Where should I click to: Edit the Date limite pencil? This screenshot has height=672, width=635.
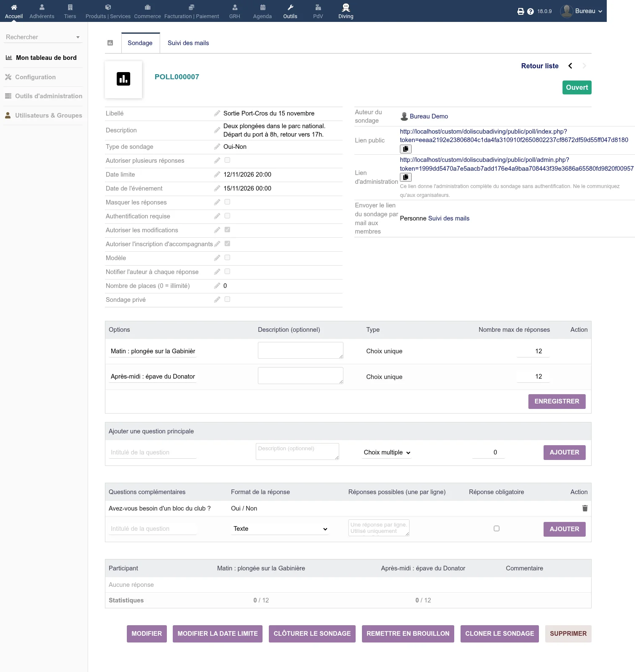coord(217,175)
